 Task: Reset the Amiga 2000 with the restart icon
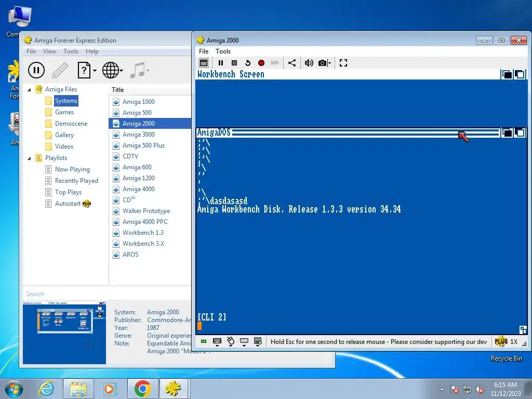[x=248, y=63]
